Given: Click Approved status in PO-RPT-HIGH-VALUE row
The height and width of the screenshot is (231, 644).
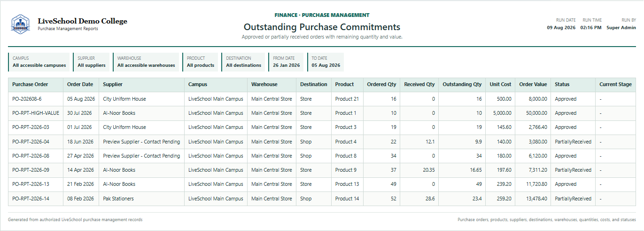Looking at the screenshot, I should [x=566, y=113].
